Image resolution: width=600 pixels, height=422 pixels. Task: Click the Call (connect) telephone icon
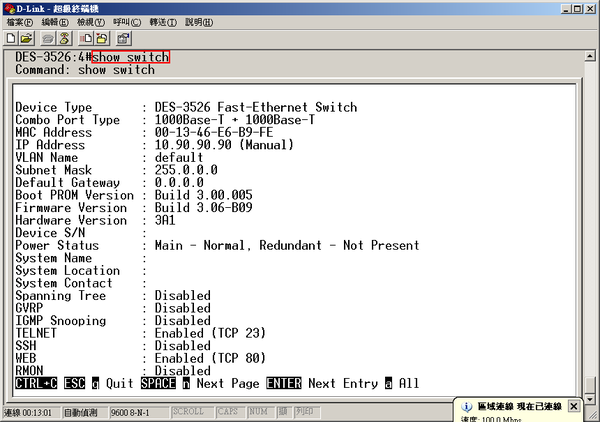(x=48, y=38)
